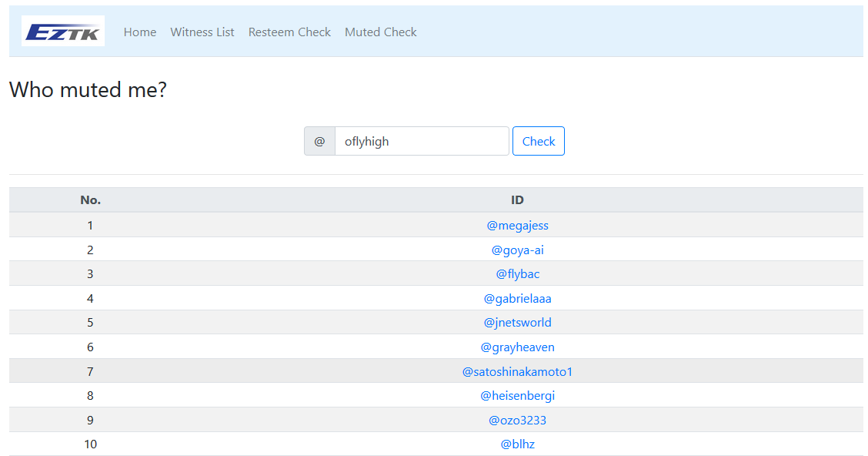Click the 'ID' column header
868x456 pixels.
517,200
